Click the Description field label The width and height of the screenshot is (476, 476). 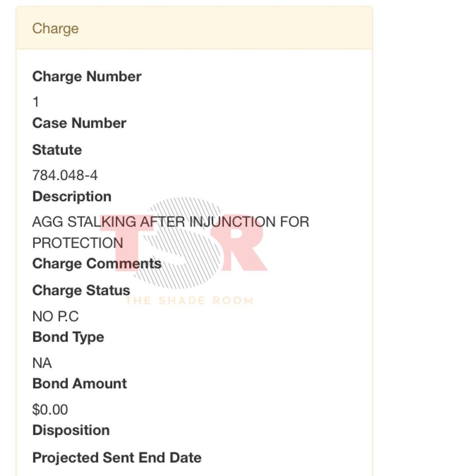click(x=72, y=197)
